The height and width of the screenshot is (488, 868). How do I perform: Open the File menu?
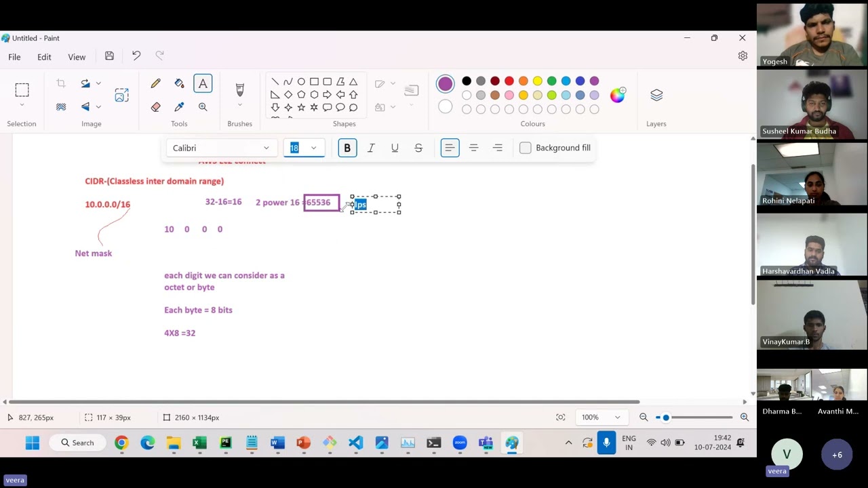coord(14,57)
